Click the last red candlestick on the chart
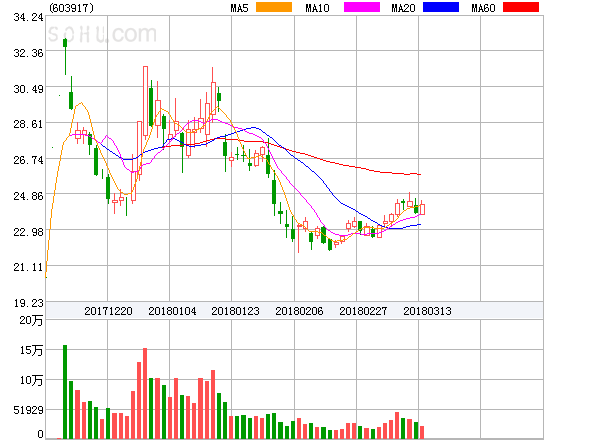The height and width of the screenshot is (440, 600). [x=422, y=207]
